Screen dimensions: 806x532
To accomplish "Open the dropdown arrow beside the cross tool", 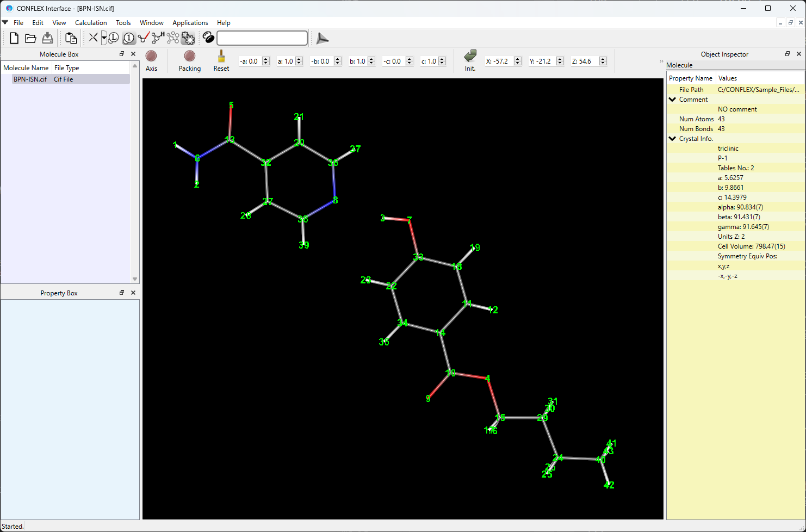I will (104, 38).
